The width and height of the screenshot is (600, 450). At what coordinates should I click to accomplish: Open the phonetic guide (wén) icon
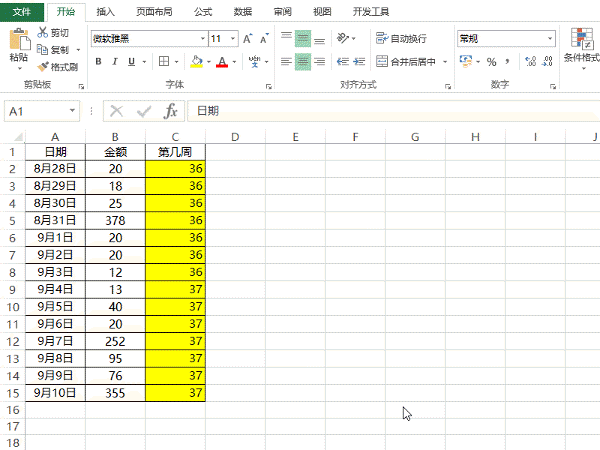254,61
